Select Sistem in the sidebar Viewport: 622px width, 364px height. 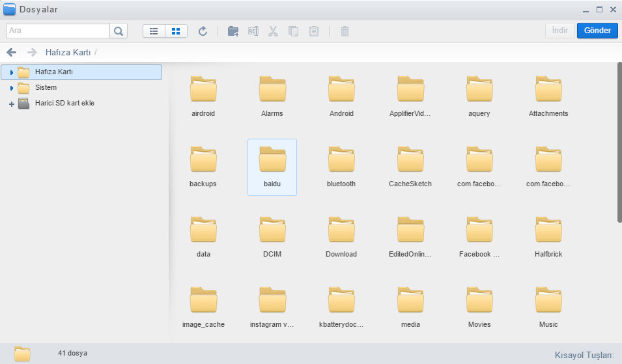click(x=46, y=87)
